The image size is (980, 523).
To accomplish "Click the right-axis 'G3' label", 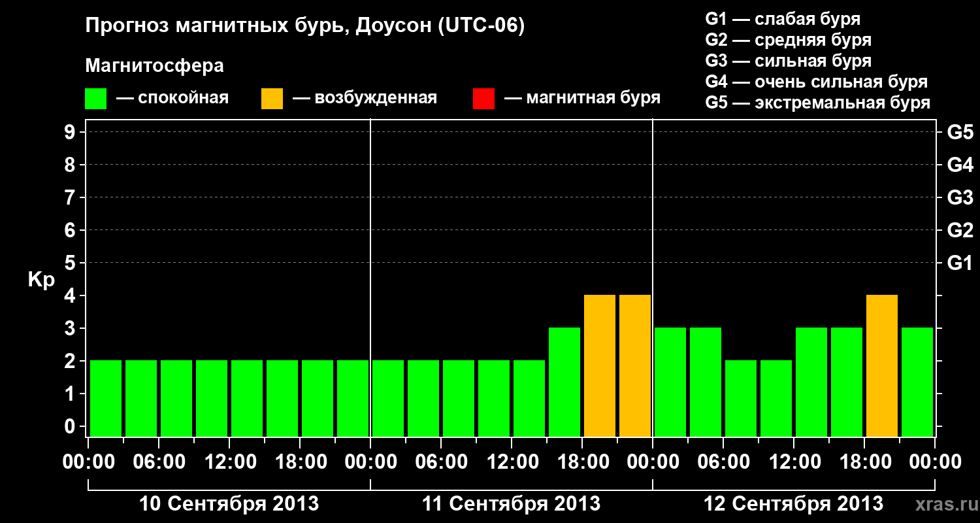I will (960, 197).
